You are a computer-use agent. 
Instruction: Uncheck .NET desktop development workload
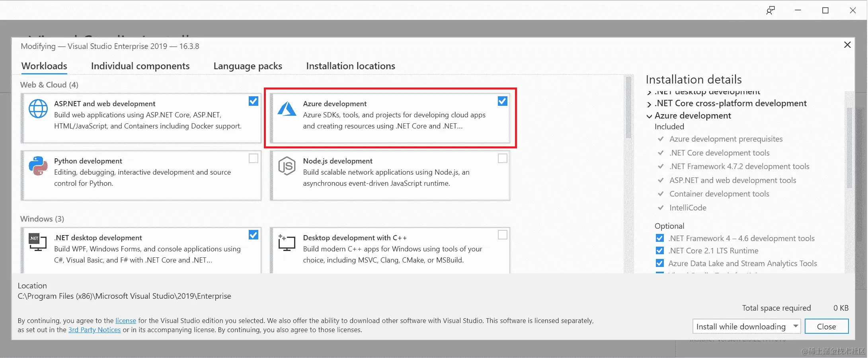coord(254,235)
